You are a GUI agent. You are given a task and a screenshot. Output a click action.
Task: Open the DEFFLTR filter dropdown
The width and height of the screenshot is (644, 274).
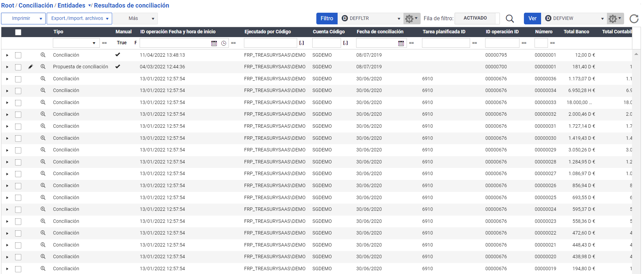(x=399, y=19)
